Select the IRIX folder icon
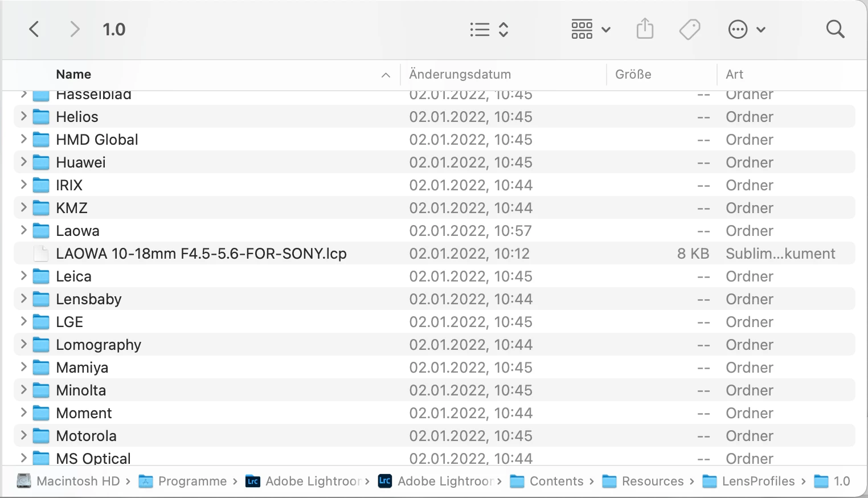Screen dimensions: 868x498 (x=41, y=185)
